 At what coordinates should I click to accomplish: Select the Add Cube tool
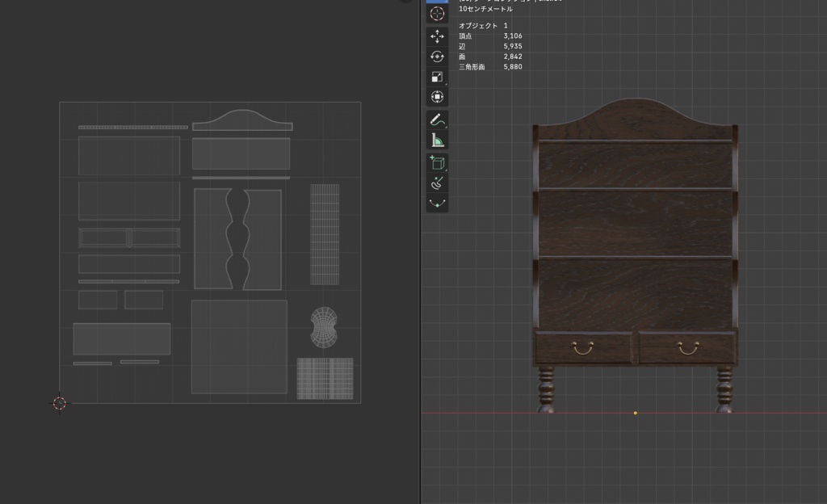(437, 163)
